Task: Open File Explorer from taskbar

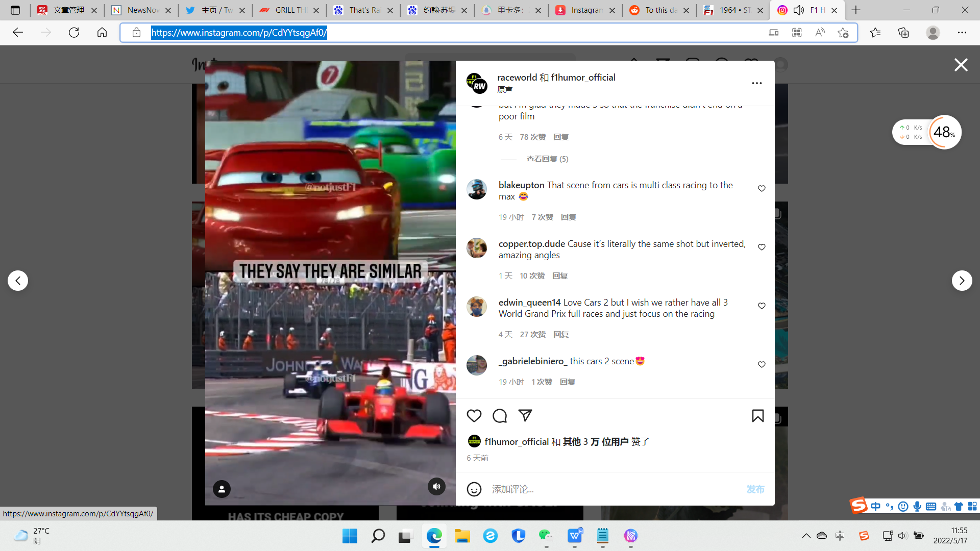Action: click(x=462, y=536)
